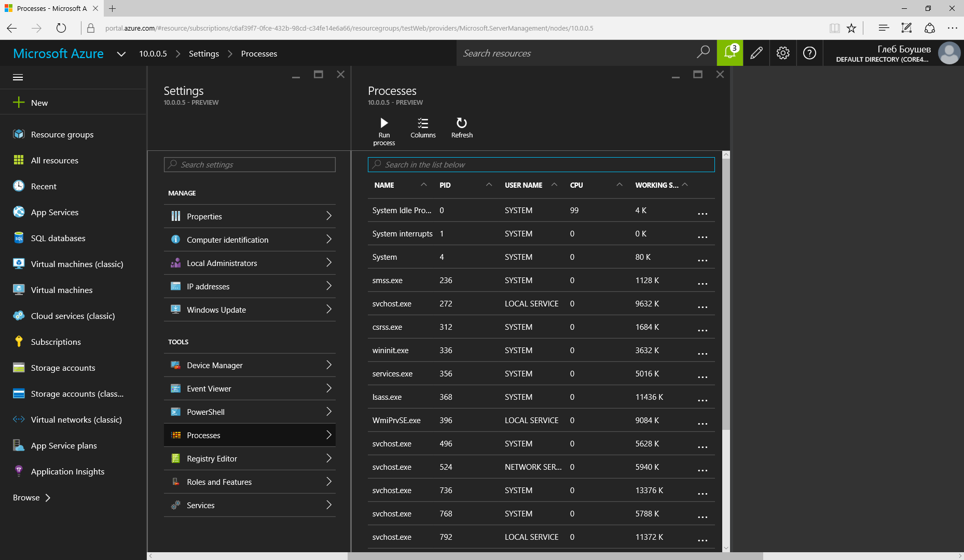
Task: Click browser Make a Web Note icon
Action: pos(906,28)
